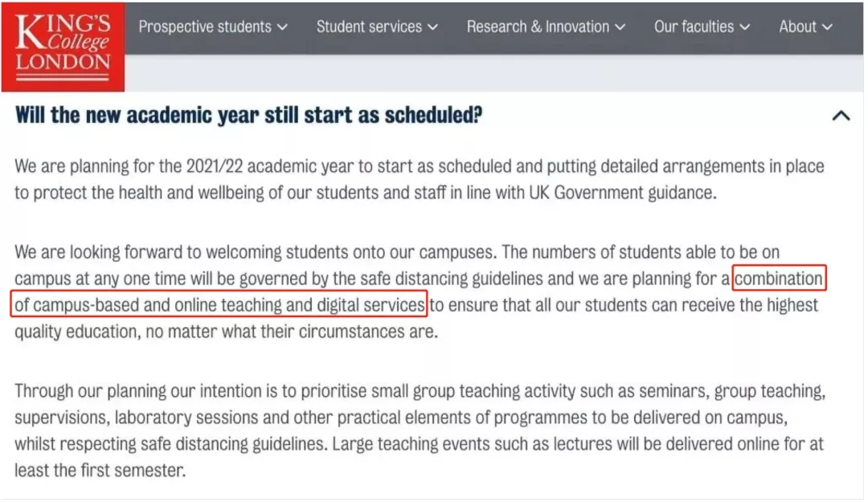Click the heading 'Will the new academic year still start as scheduled?'
Screen dimensions: 868x502
tap(248, 115)
